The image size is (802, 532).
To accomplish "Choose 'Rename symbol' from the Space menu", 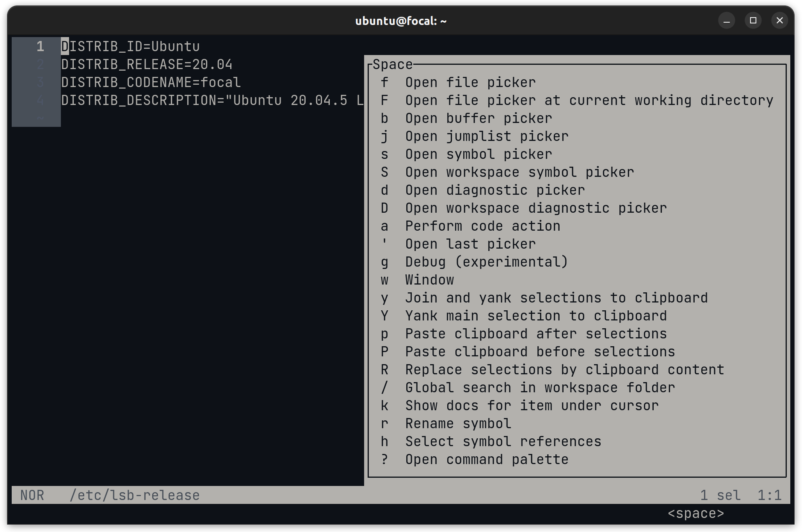I will pos(457,423).
